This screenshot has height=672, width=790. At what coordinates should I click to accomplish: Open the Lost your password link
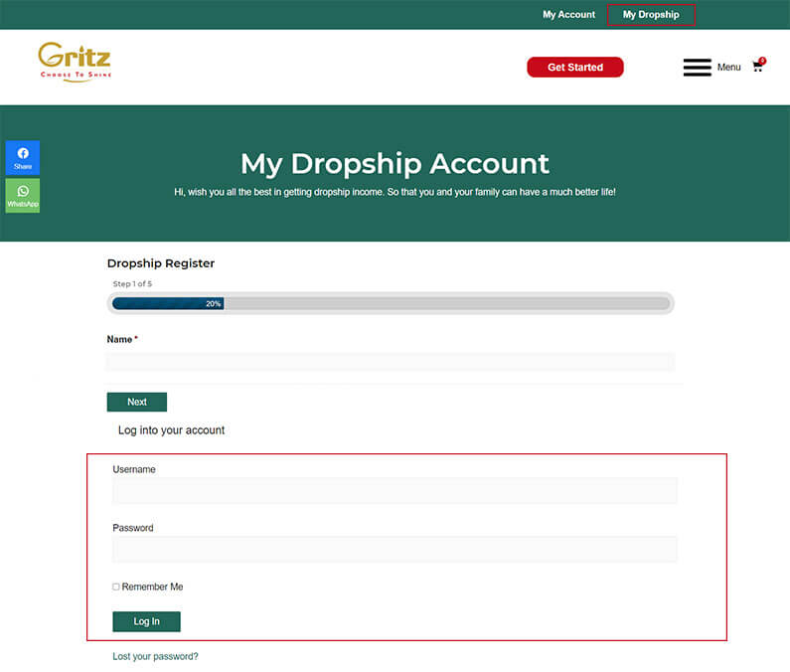coord(155,656)
